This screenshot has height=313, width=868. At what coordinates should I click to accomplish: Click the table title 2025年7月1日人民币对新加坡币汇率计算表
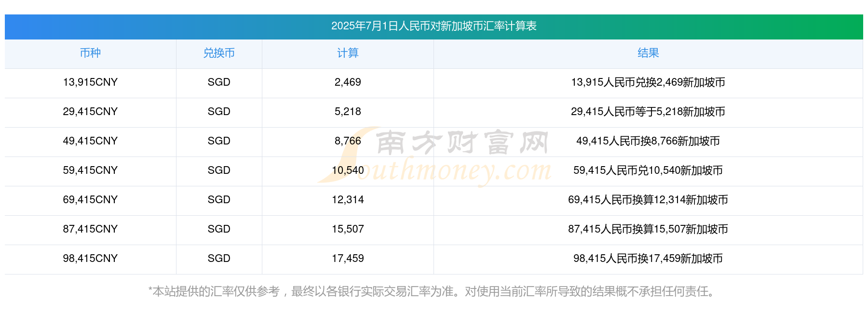click(x=434, y=26)
